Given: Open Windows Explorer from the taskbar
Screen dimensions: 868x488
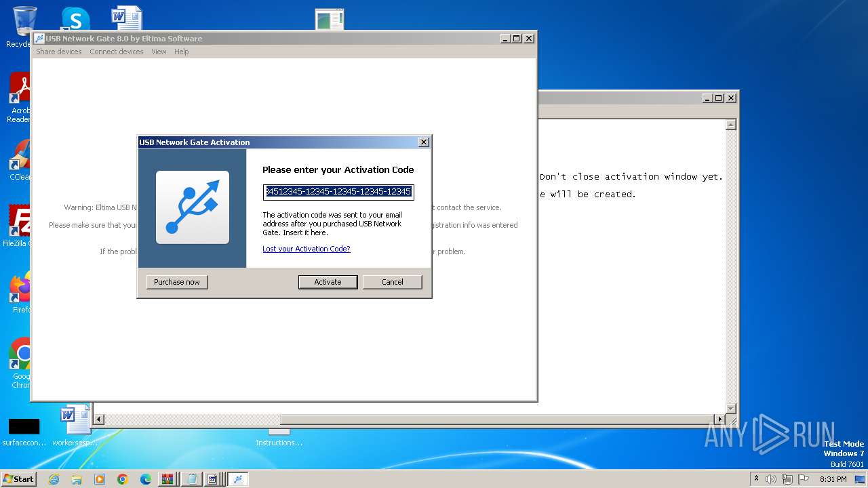Looking at the screenshot, I should pyautogui.click(x=77, y=479).
